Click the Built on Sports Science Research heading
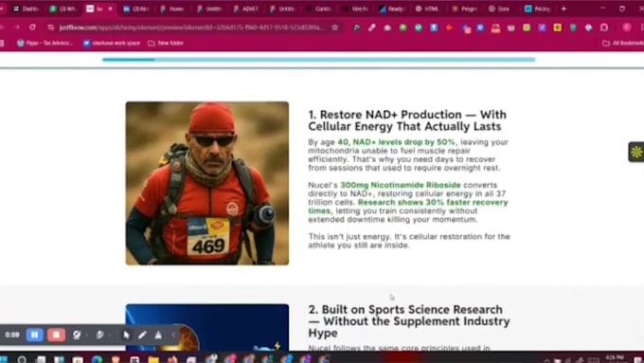 (409, 320)
